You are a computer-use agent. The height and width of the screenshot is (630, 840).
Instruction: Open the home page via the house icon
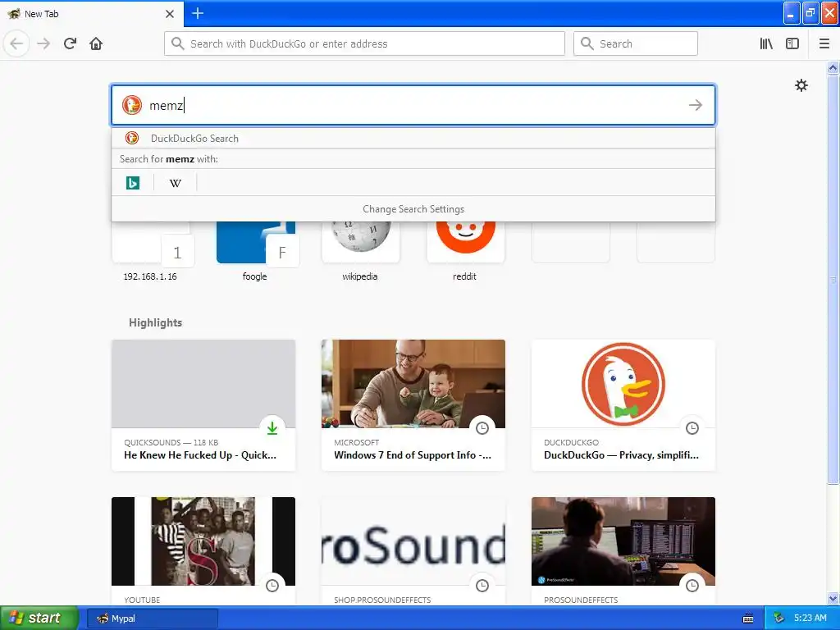click(96, 43)
